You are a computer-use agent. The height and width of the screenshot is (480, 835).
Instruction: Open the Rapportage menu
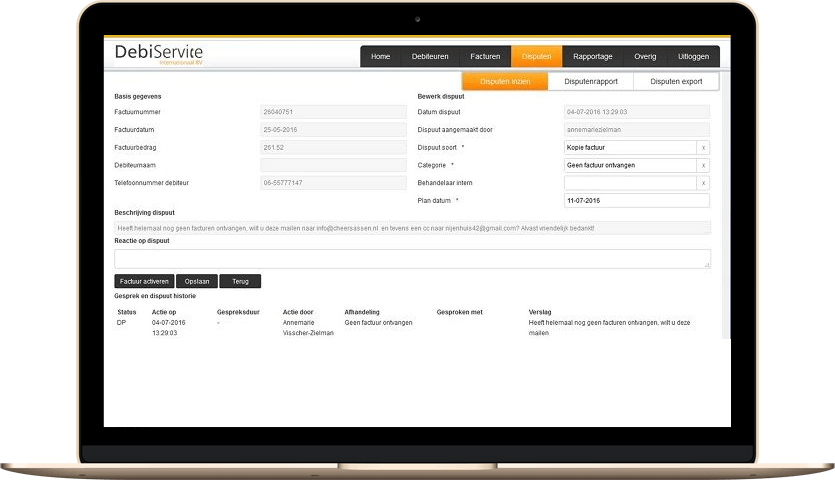coord(593,57)
